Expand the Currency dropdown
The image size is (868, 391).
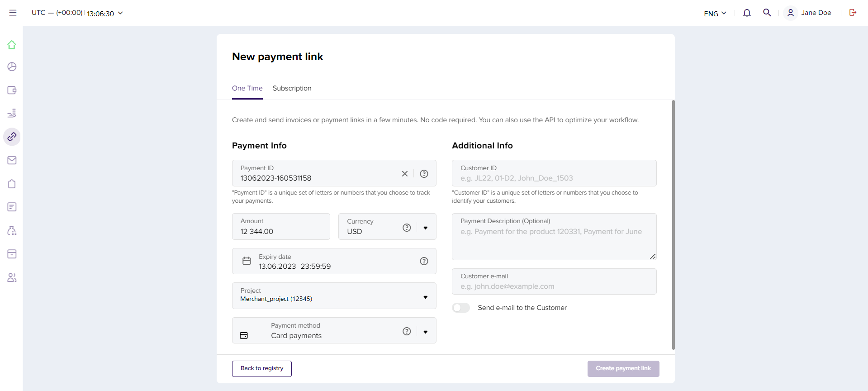(425, 228)
